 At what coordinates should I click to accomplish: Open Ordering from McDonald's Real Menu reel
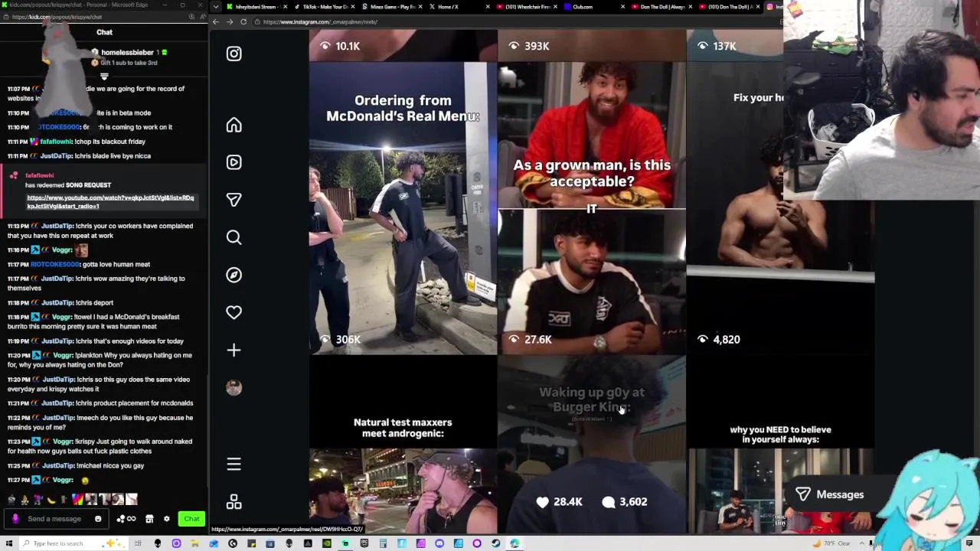[403, 208]
